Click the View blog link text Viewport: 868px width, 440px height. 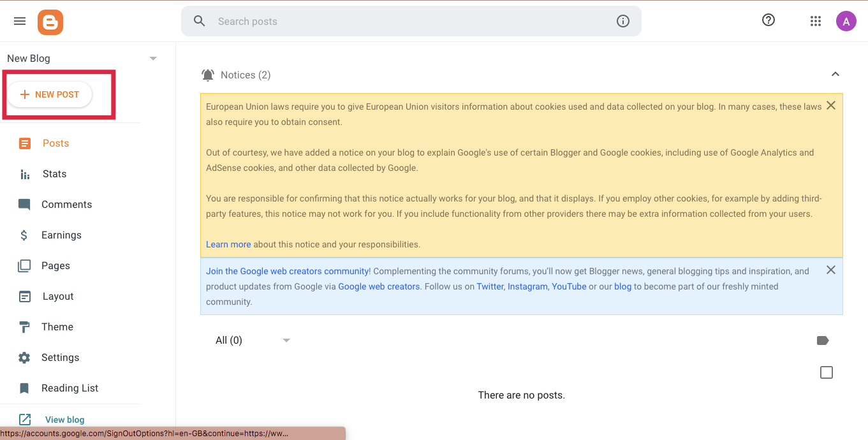65,420
